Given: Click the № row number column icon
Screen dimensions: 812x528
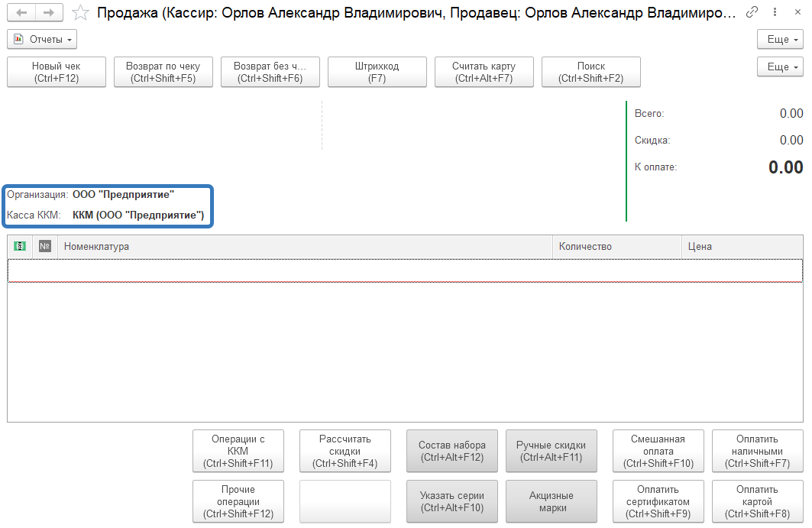Looking at the screenshot, I should [x=43, y=246].
